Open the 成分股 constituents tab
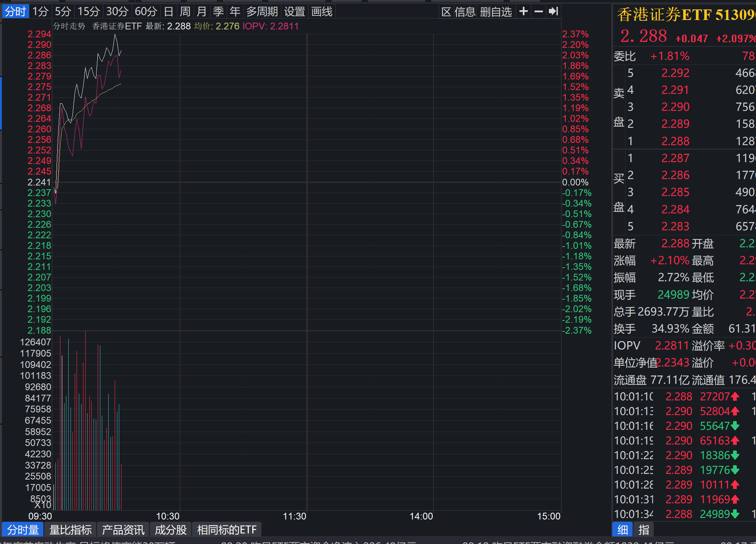Image resolution: width=756 pixels, height=544 pixels. (171, 530)
